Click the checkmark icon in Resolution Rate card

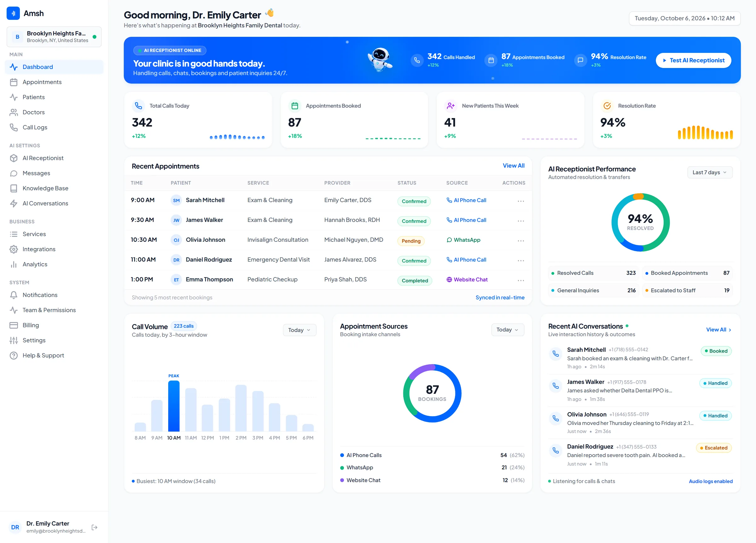[607, 105]
